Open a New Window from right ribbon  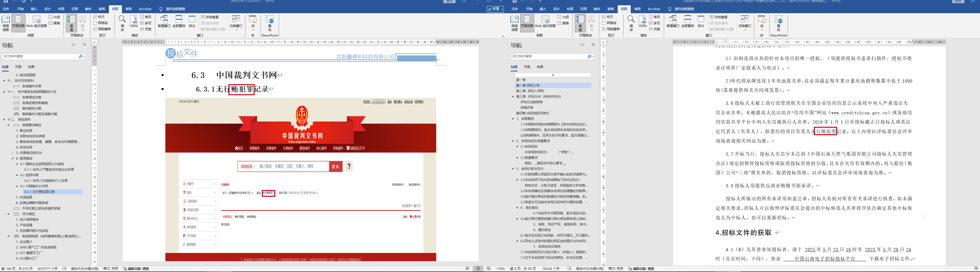point(673,22)
